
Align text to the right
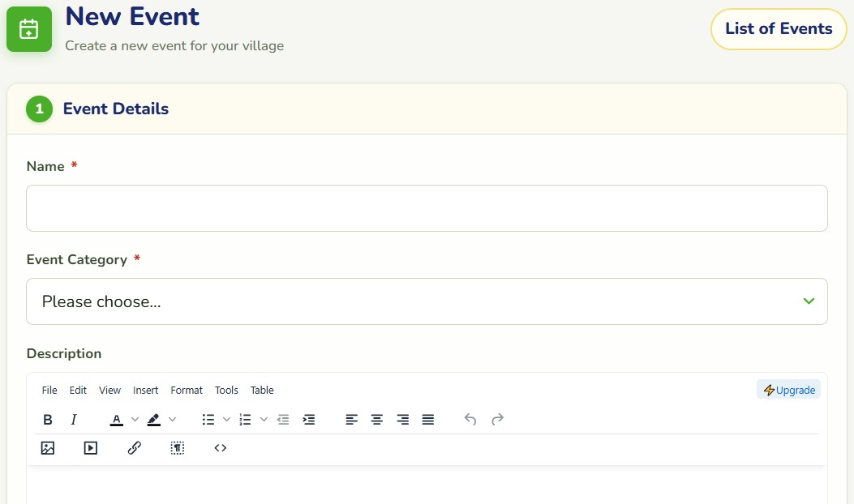pos(402,420)
